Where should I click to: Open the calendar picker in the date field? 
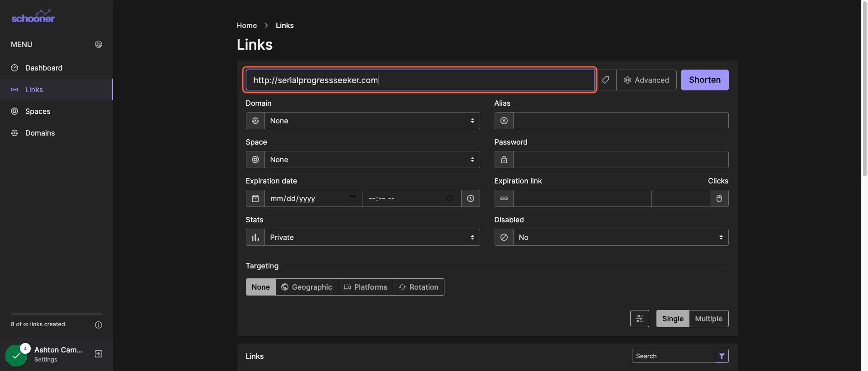[353, 198]
